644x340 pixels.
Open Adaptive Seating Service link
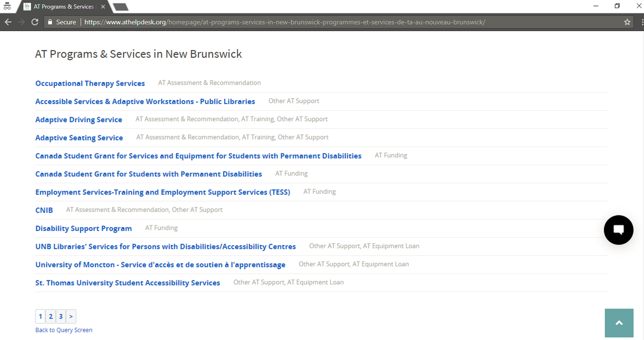tap(79, 138)
